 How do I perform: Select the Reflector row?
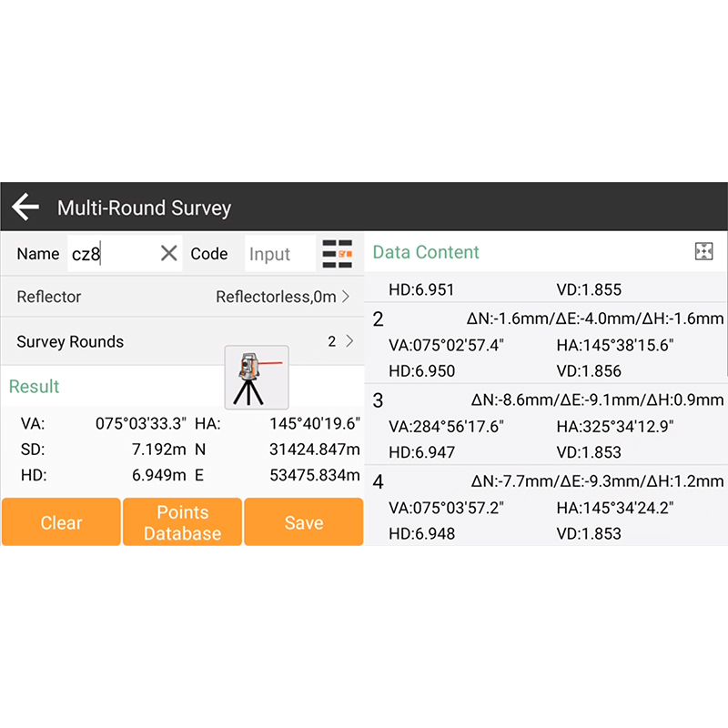coord(182,297)
